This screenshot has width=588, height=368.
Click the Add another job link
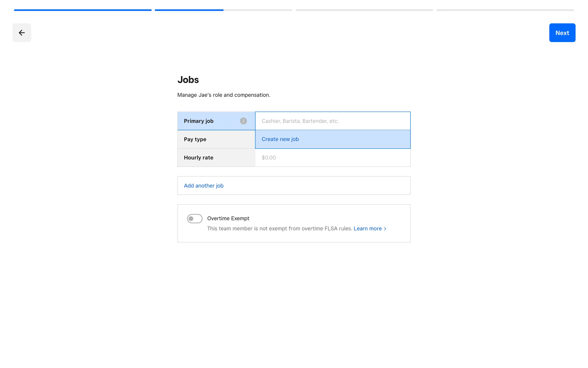pyautogui.click(x=204, y=186)
